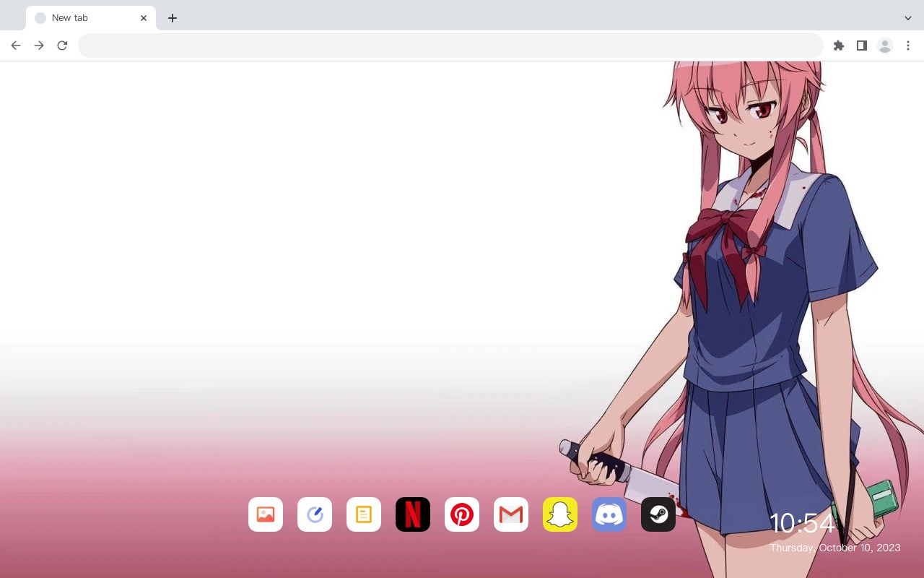Click the 10:54 clock display

tap(802, 523)
